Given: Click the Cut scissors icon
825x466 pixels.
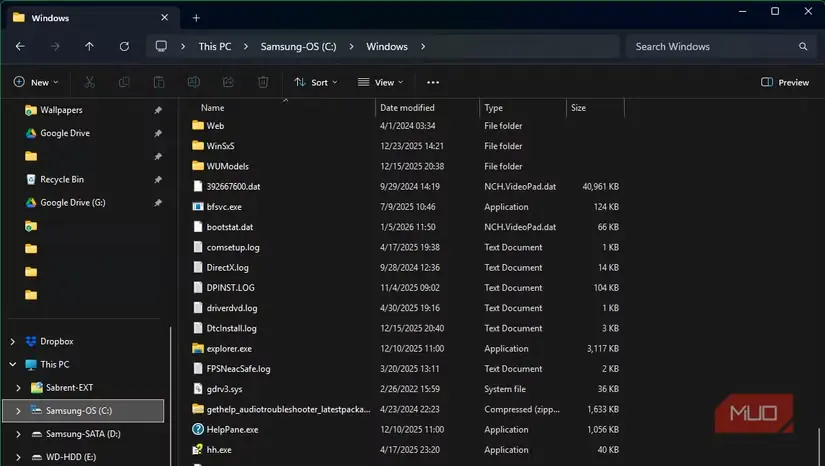Looking at the screenshot, I should [89, 82].
